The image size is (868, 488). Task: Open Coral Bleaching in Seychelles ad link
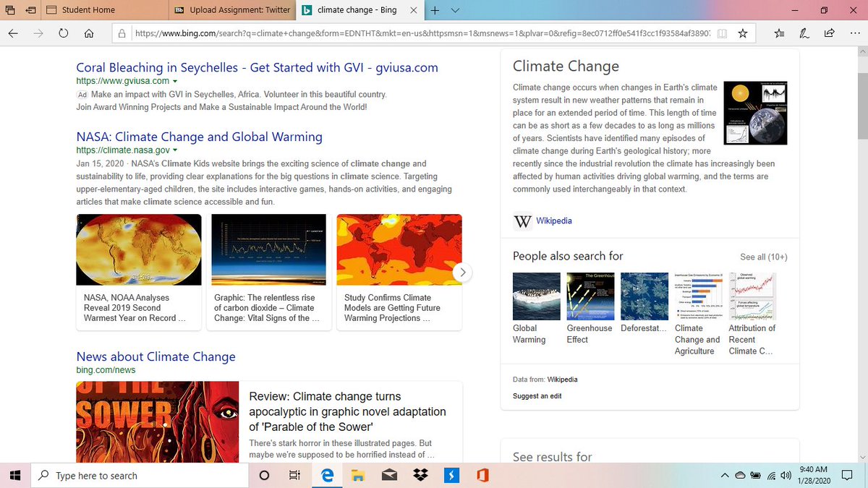(x=257, y=67)
